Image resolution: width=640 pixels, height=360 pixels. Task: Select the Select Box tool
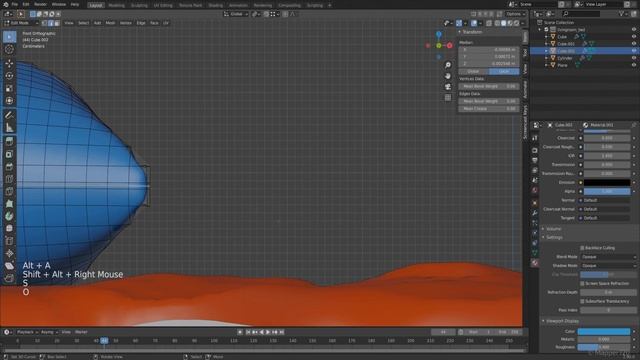coord(9,37)
